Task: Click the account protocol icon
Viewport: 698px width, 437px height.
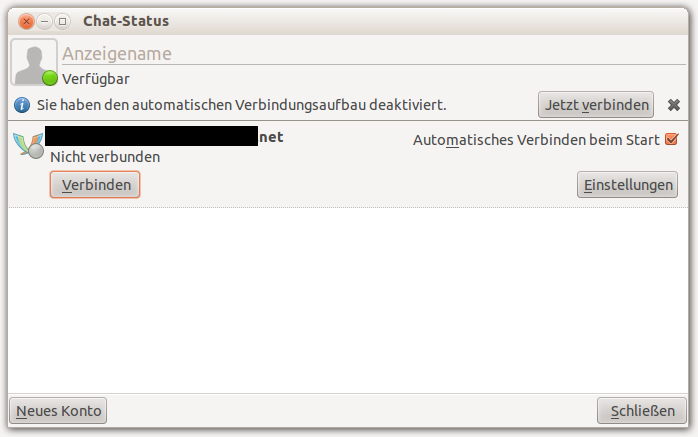Action: click(x=28, y=145)
